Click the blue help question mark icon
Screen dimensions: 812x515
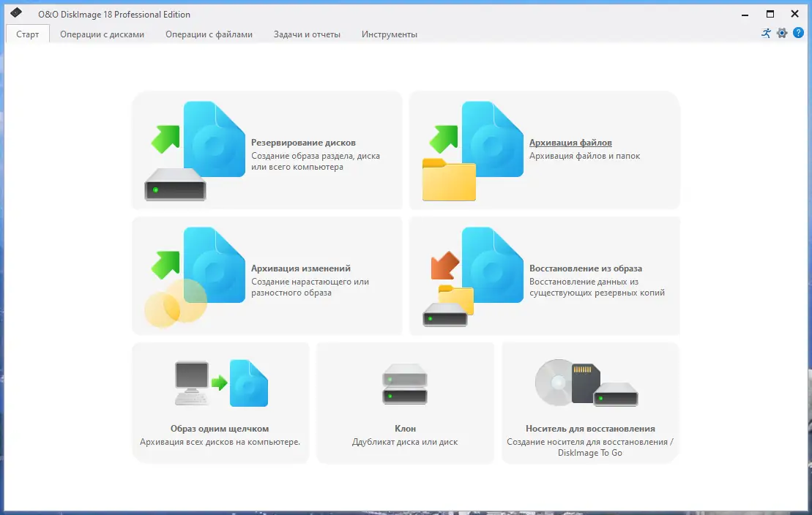pyautogui.click(x=799, y=33)
